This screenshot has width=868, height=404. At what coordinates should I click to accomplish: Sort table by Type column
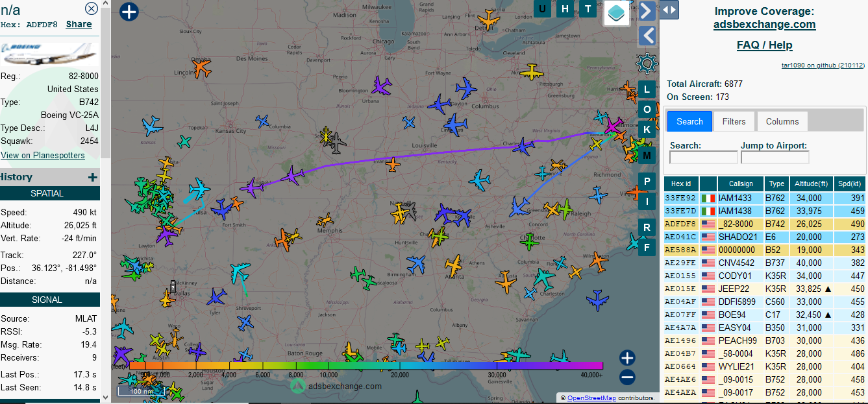(777, 184)
